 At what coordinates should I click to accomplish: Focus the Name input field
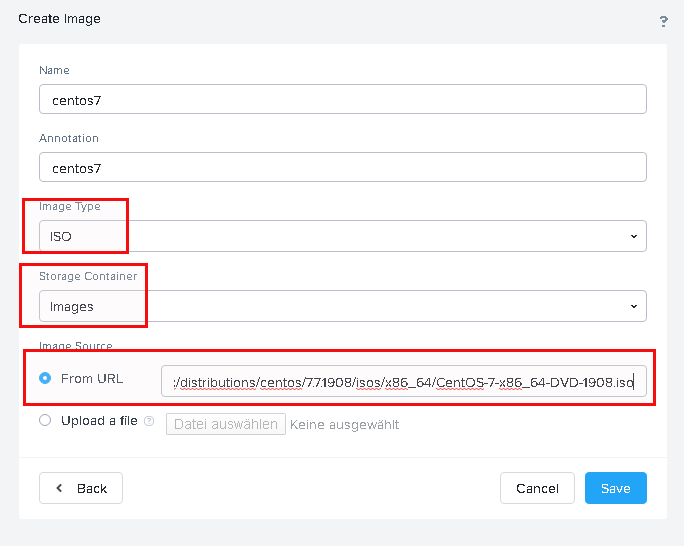click(343, 99)
